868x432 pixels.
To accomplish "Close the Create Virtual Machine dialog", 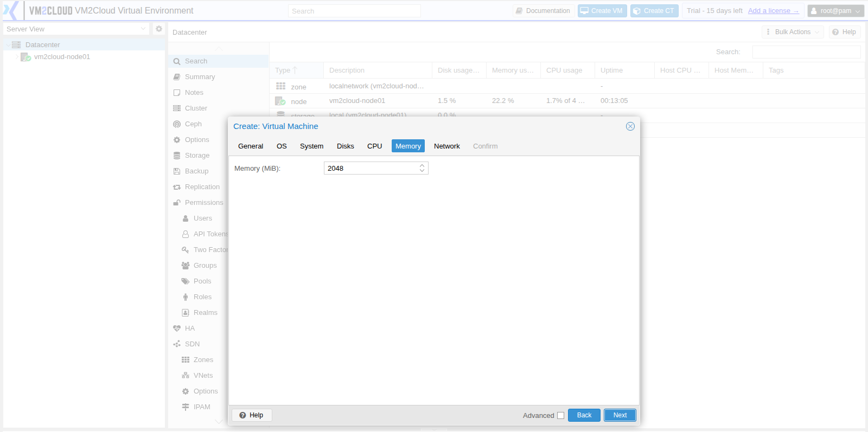I will [x=630, y=126].
